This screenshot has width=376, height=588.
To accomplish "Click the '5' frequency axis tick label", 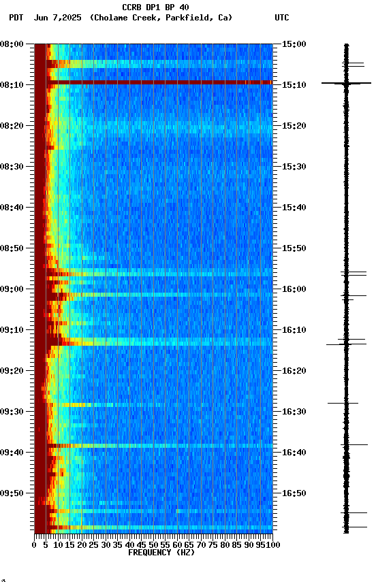I will click(x=46, y=545).
